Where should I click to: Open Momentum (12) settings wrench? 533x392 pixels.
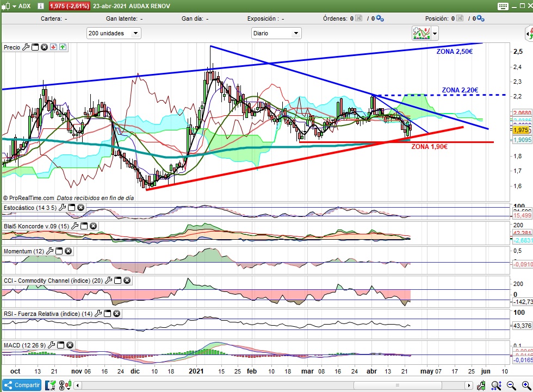(x=49, y=251)
